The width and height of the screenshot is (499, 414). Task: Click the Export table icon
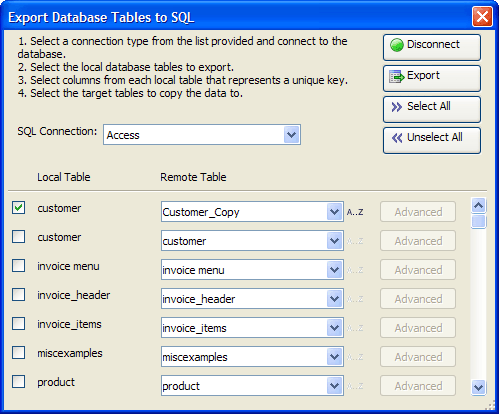pyautogui.click(x=397, y=76)
